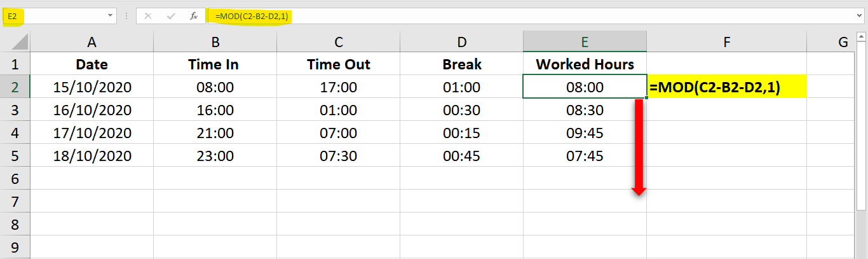The height and width of the screenshot is (259, 868).
Task: Select the Time Out cell showing 07:30
Action: point(339,156)
